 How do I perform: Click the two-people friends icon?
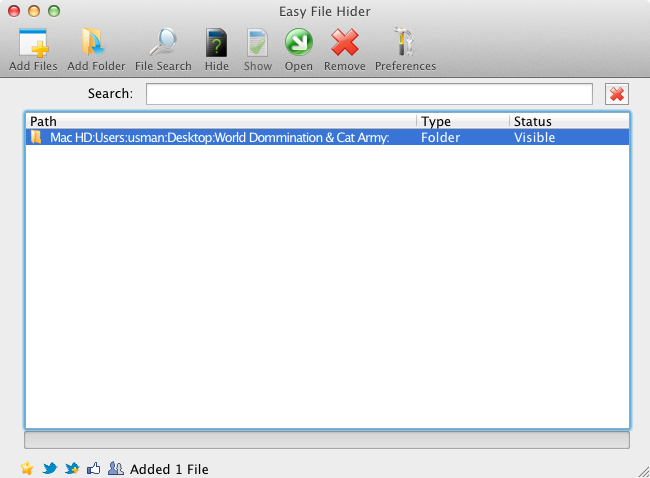[x=116, y=468]
